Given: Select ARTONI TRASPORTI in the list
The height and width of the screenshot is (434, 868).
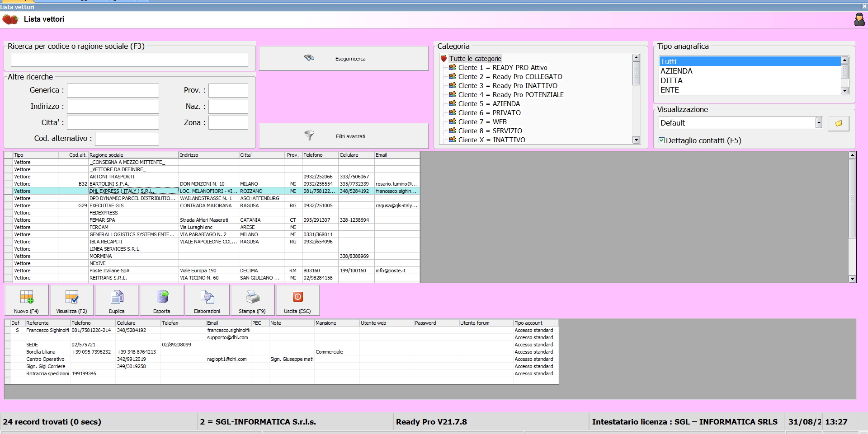Looking at the screenshot, I should (212, 177).
